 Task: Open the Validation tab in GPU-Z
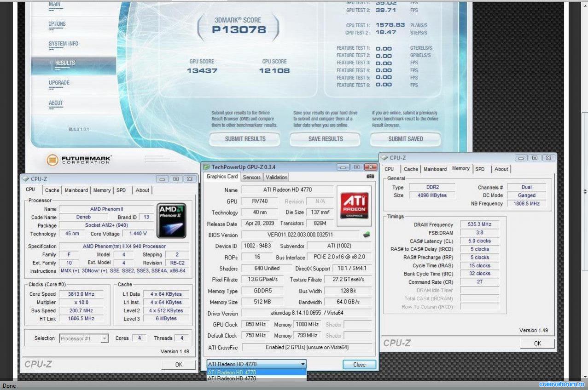point(277,177)
